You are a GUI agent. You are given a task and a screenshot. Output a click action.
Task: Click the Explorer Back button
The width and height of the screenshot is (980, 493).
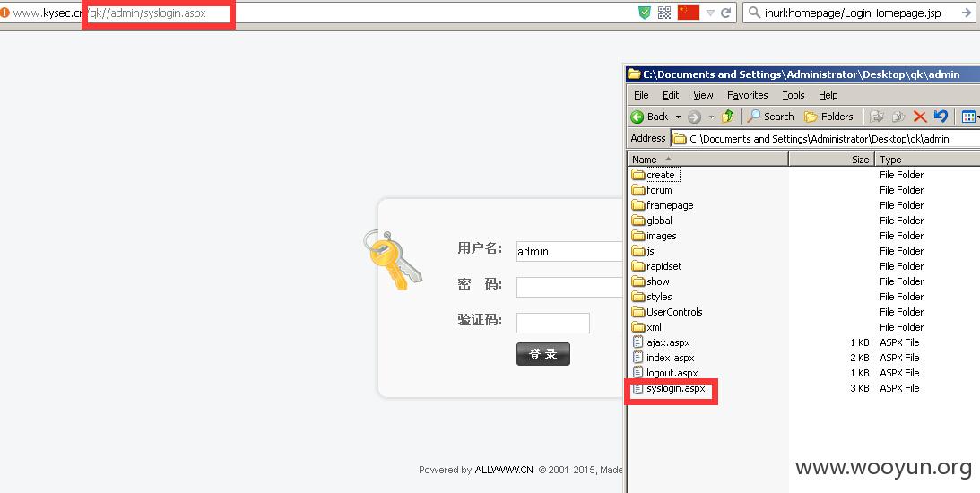coord(649,117)
